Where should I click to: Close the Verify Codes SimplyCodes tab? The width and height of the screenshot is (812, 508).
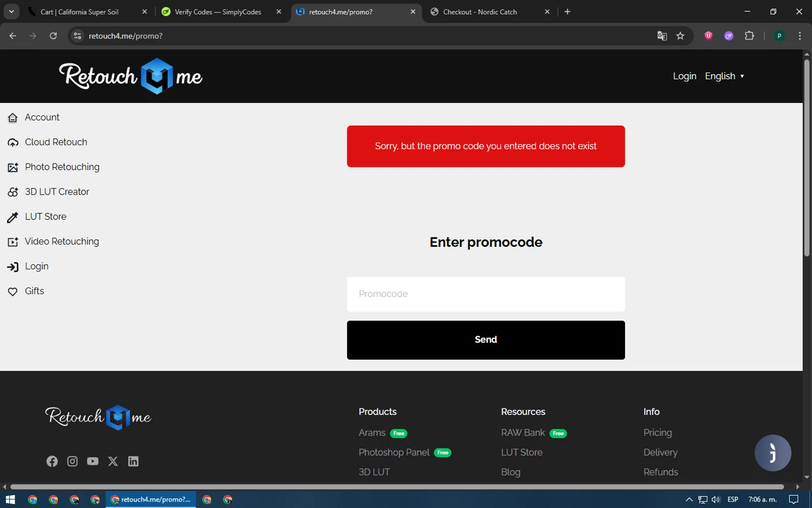[279, 12]
